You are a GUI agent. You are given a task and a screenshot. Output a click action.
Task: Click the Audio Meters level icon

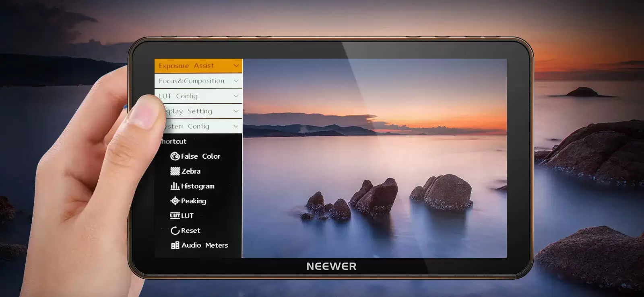[x=175, y=245]
